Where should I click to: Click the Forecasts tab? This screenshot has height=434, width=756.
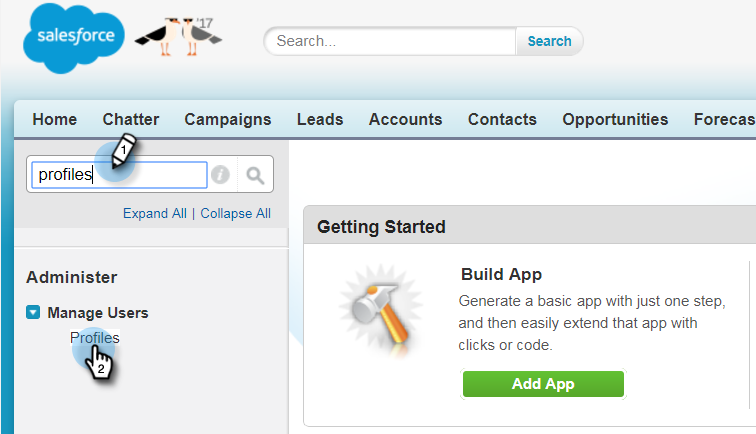pyautogui.click(x=724, y=119)
